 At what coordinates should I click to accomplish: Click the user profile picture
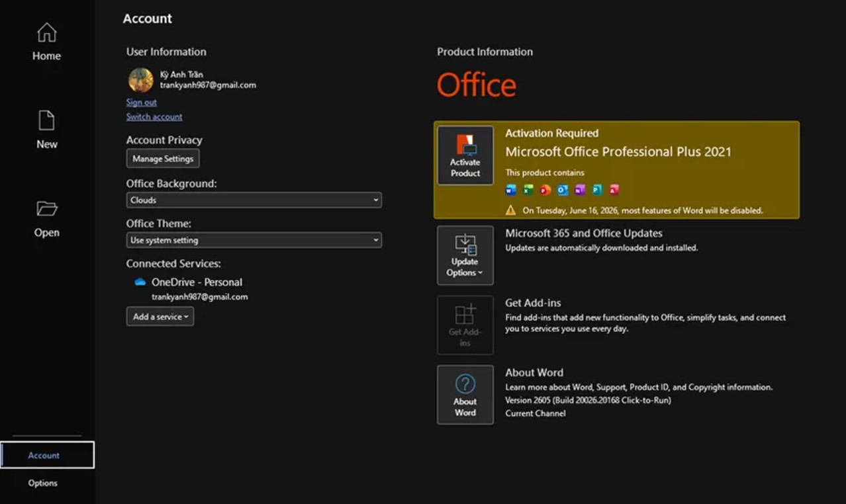coord(140,80)
